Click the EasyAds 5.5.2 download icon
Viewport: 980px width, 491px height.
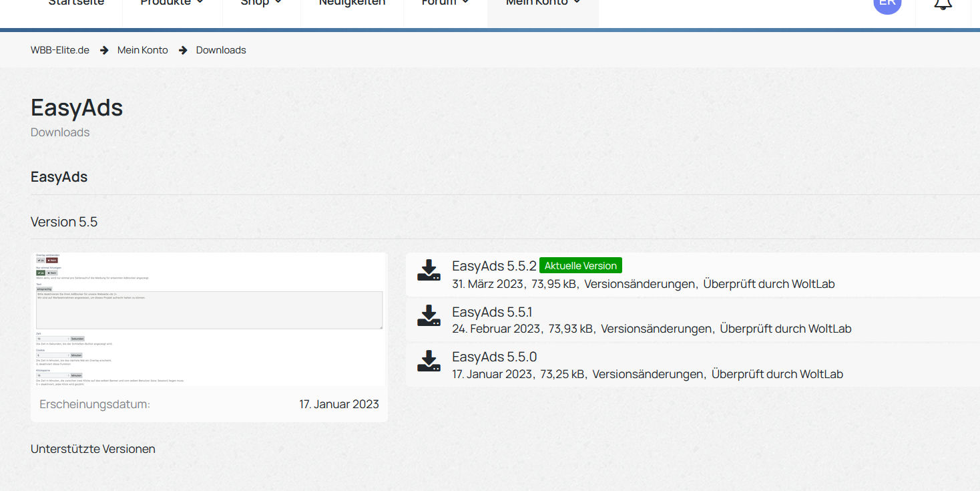(x=429, y=271)
